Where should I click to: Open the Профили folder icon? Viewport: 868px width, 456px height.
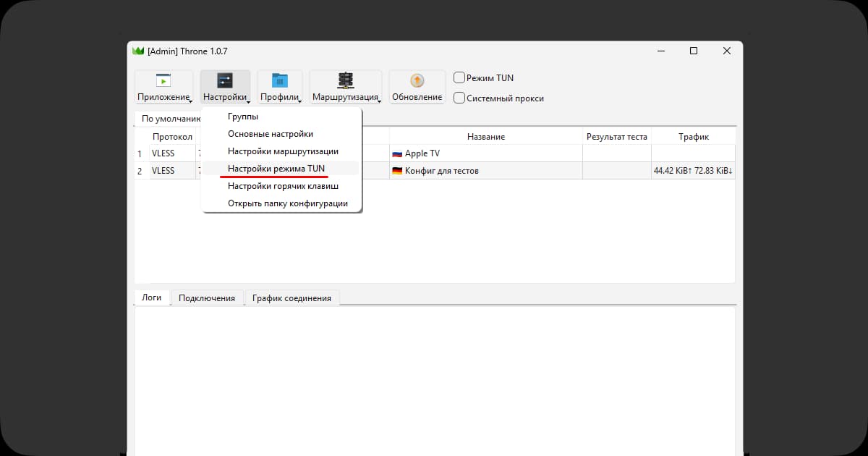click(x=279, y=80)
